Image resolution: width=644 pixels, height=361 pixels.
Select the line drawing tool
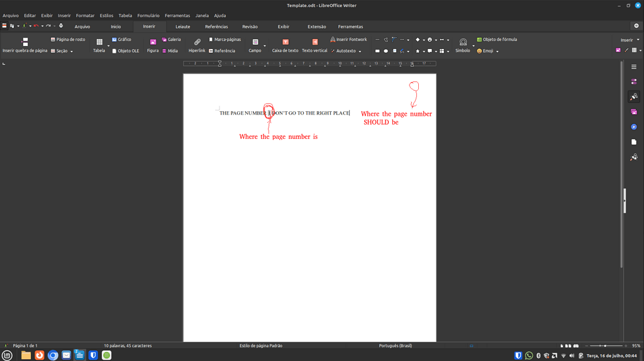point(377,40)
